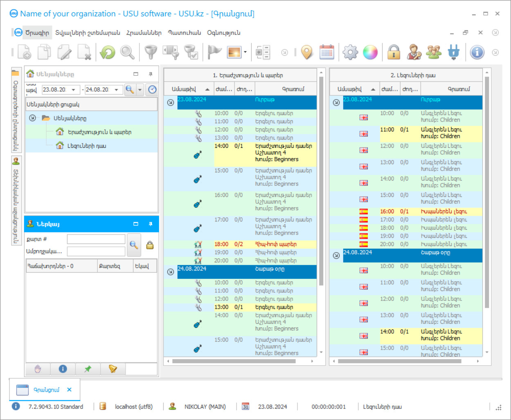This screenshot has height=420, width=511.
Task: Click the rainbow color wheel icon
Action: [x=370, y=52]
